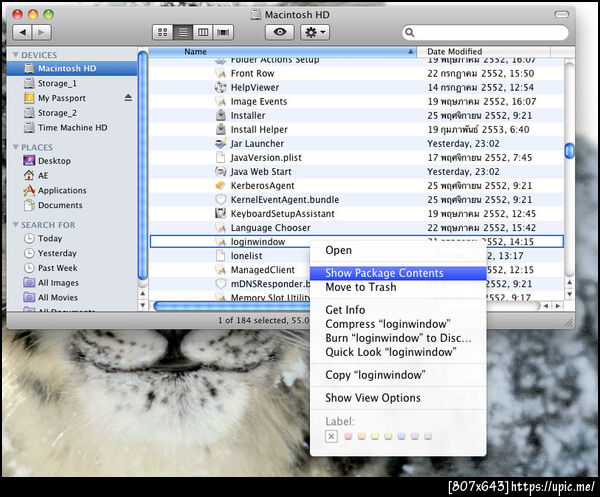Click the toolbar hide pill button
The width and height of the screenshot is (600, 497).
(561, 15)
